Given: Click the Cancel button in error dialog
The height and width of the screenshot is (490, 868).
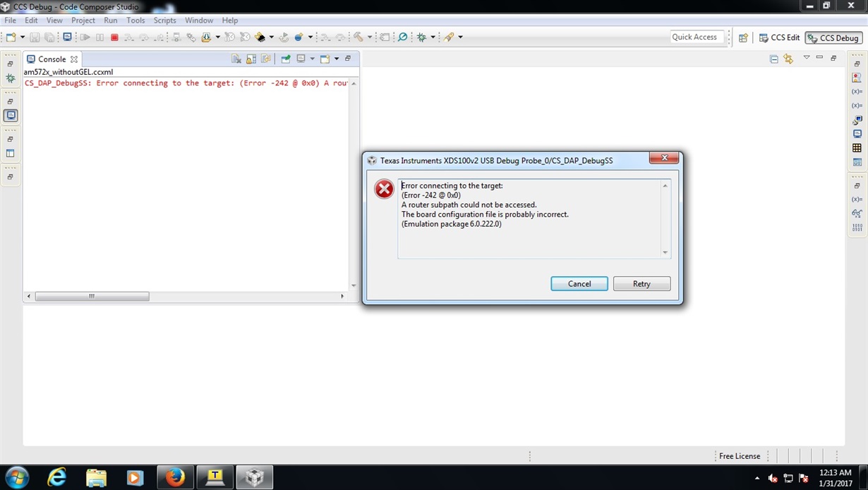Looking at the screenshot, I should pyautogui.click(x=579, y=284).
